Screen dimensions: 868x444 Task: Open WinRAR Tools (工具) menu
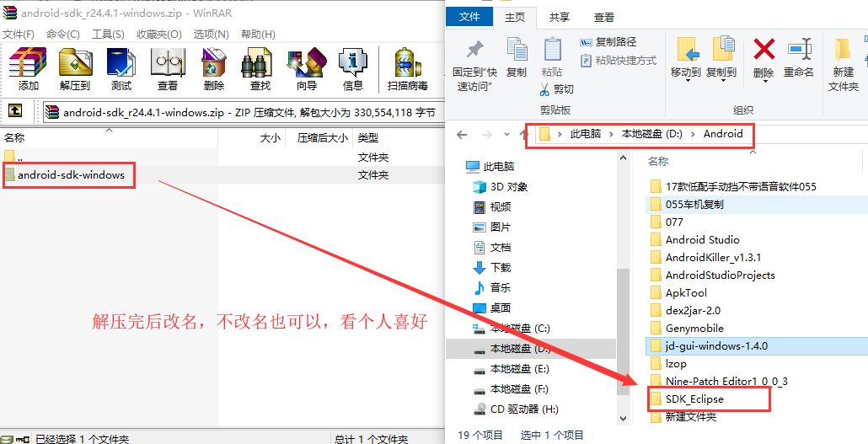(x=108, y=35)
